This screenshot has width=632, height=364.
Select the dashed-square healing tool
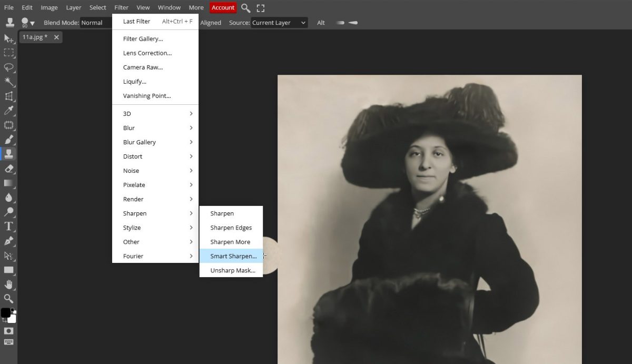point(8,125)
